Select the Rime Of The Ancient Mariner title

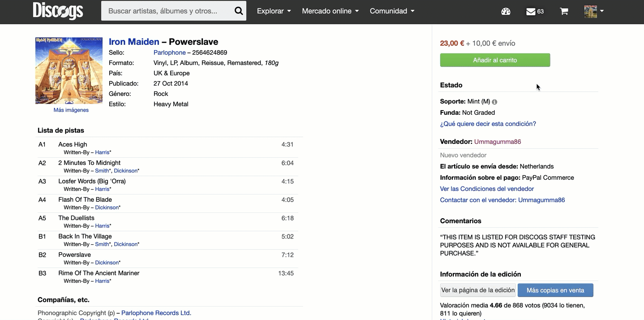tap(99, 273)
